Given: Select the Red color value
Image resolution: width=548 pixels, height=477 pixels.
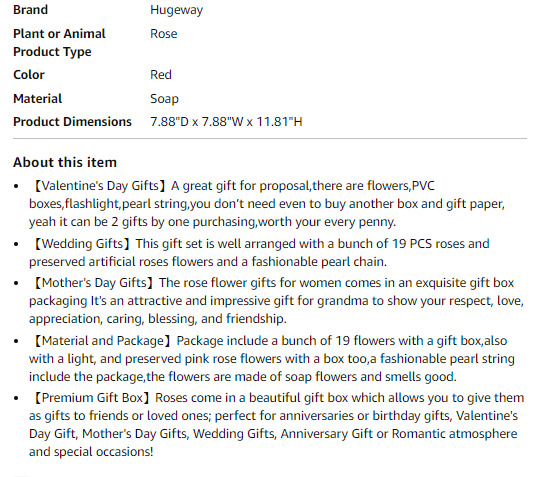Looking at the screenshot, I should [161, 75].
